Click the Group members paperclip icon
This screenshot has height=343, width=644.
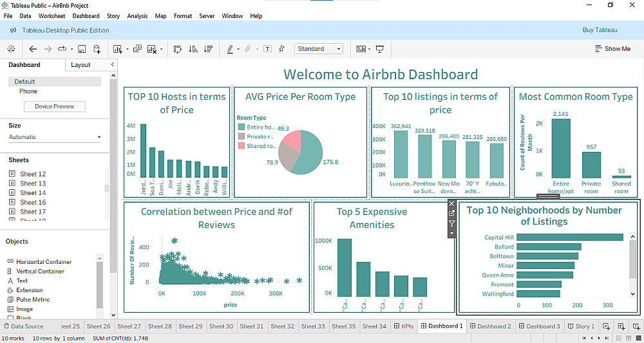click(x=247, y=49)
